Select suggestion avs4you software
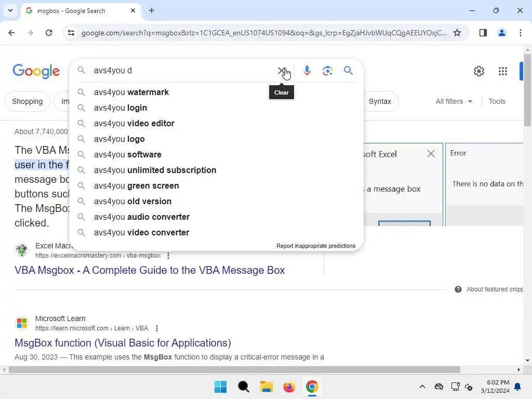532x399 pixels. click(x=216, y=155)
